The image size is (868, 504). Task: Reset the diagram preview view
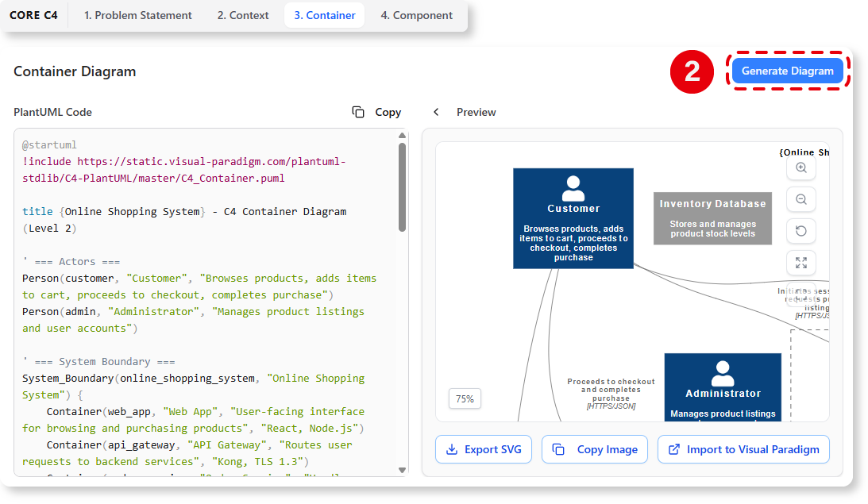[x=801, y=231]
